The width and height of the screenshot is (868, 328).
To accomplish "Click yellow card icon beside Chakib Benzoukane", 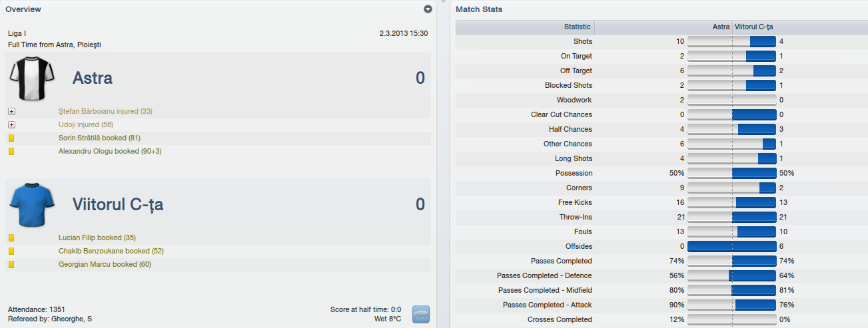I will [x=11, y=251].
